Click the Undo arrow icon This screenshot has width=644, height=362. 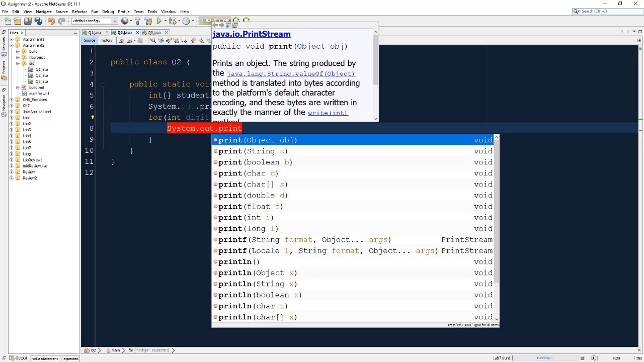click(x=51, y=21)
